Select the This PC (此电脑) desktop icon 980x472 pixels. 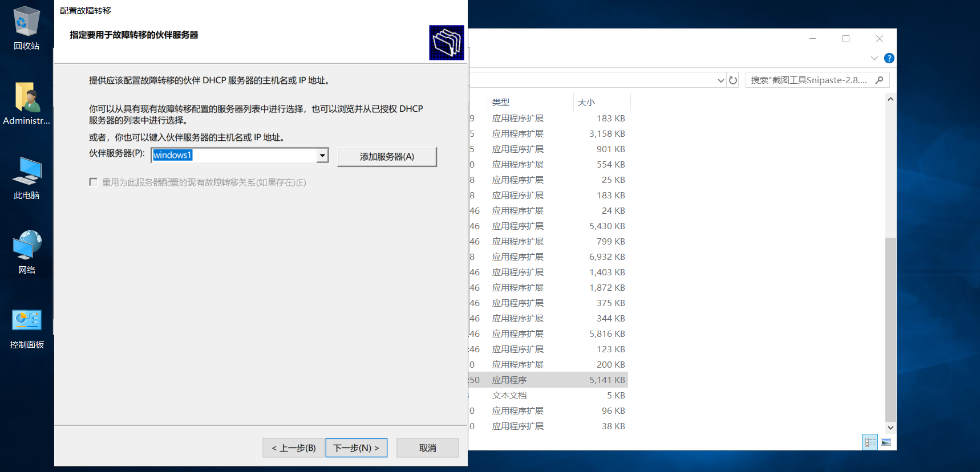[26, 177]
